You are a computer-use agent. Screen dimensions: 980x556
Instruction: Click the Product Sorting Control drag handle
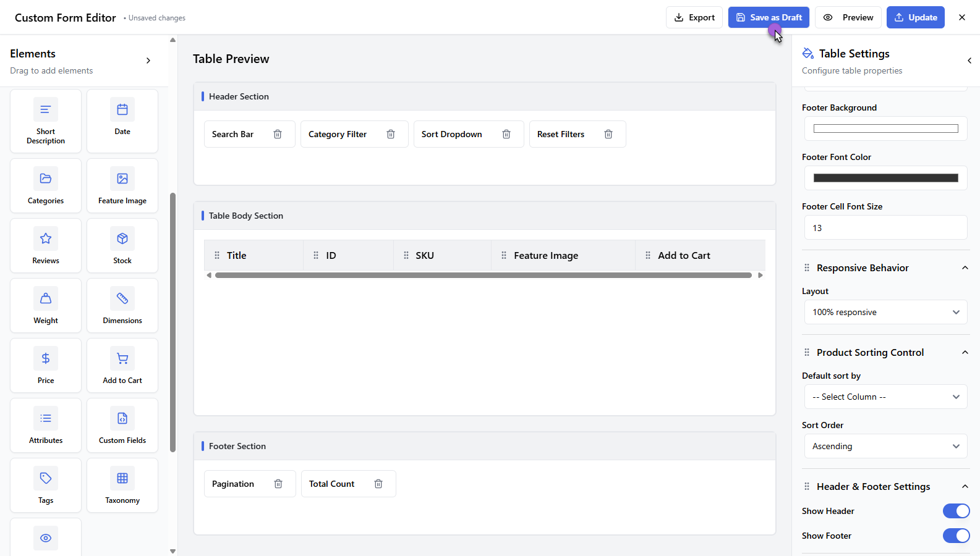pos(807,352)
